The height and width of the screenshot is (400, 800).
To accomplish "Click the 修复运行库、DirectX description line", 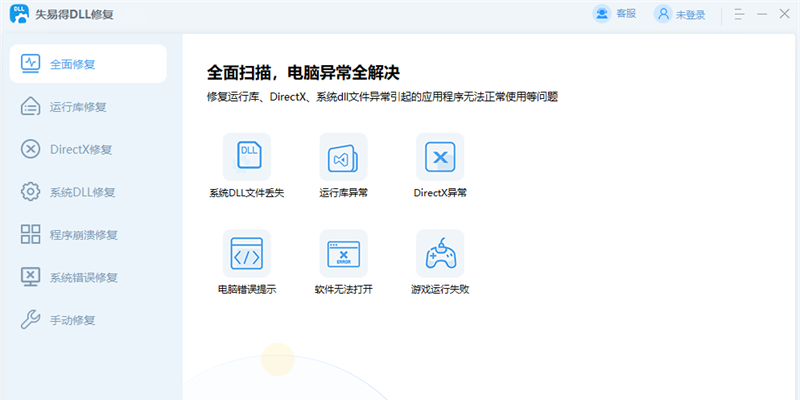I will pos(382,97).
